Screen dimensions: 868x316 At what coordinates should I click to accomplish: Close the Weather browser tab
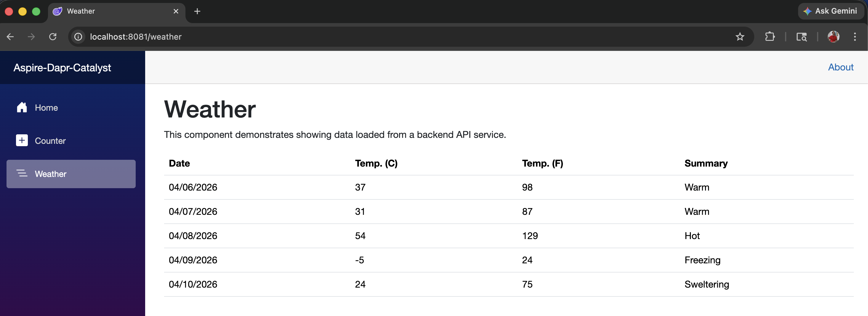176,12
